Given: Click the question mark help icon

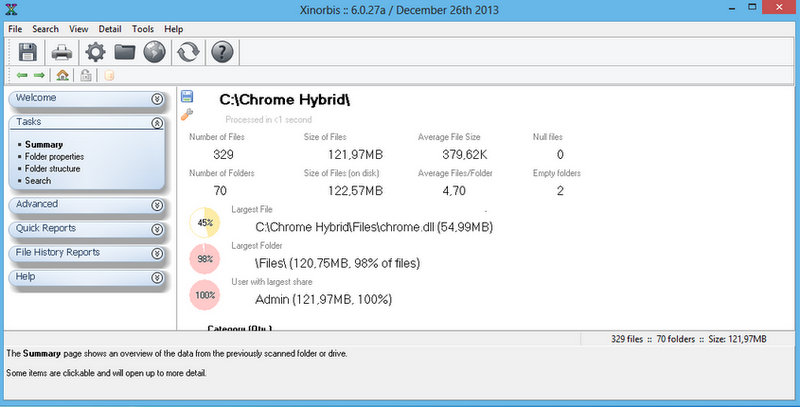Looking at the screenshot, I should point(222,52).
